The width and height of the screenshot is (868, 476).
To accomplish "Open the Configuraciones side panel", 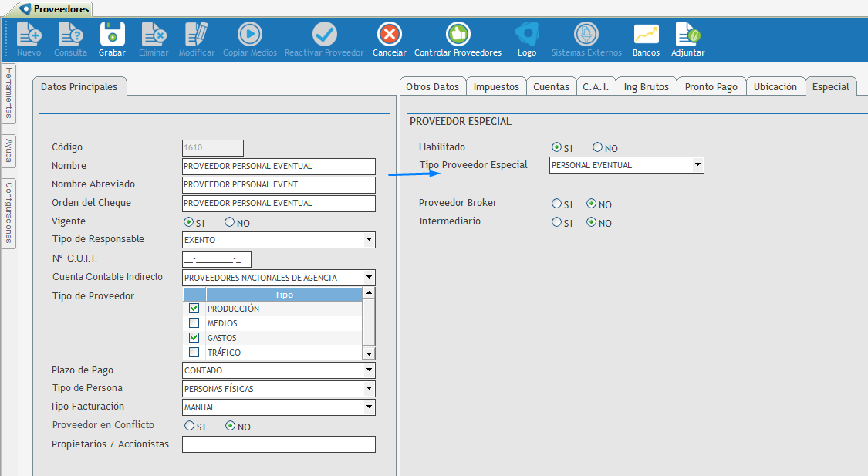I will tap(8, 212).
